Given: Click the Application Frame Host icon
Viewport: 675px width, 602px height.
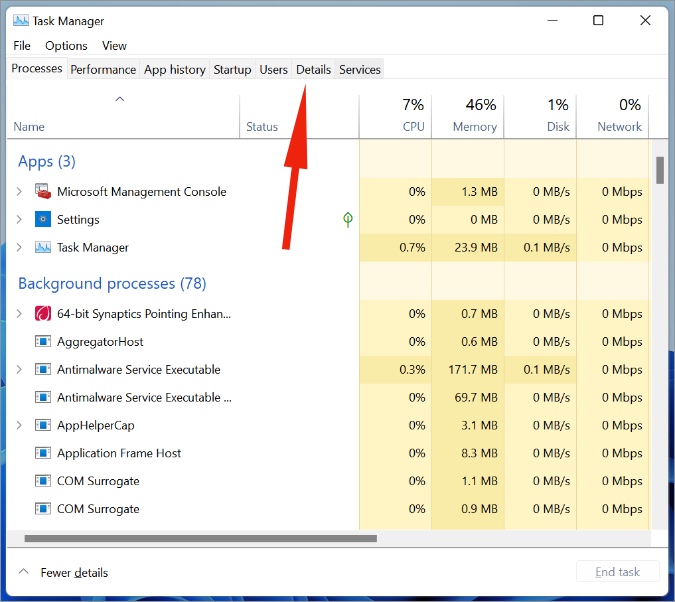Looking at the screenshot, I should (43, 453).
